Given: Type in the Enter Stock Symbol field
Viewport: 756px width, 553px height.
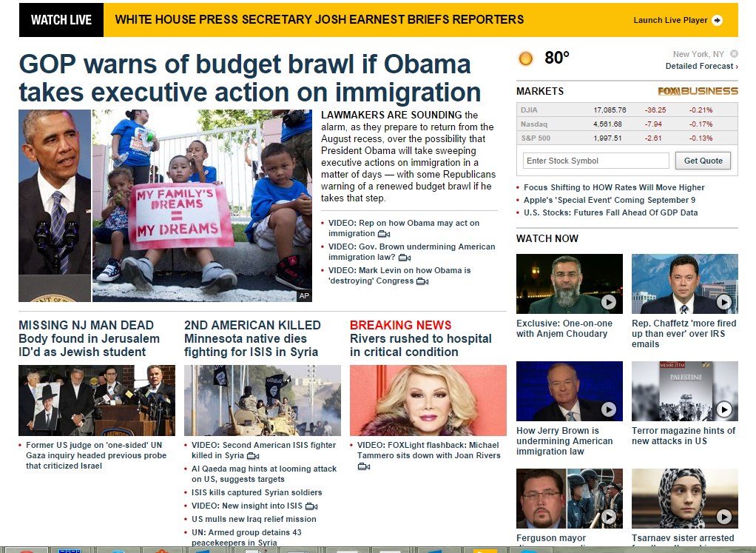Looking at the screenshot, I should [x=596, y=161].
